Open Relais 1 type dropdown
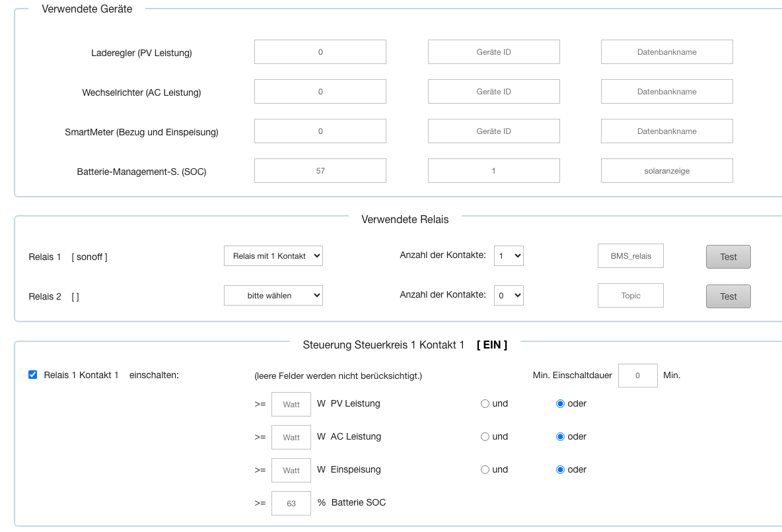 (x=273, y=256)
